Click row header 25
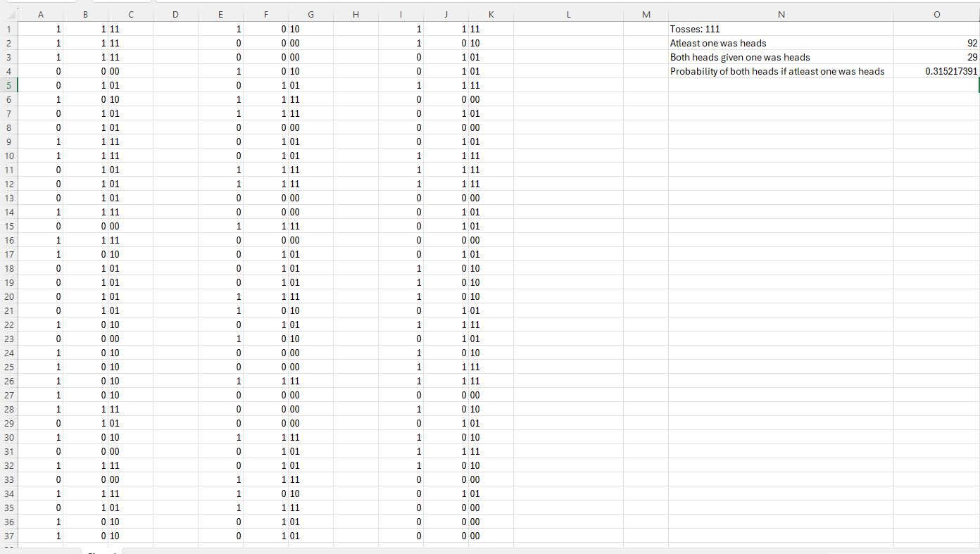980x554 pixels. 8,367
